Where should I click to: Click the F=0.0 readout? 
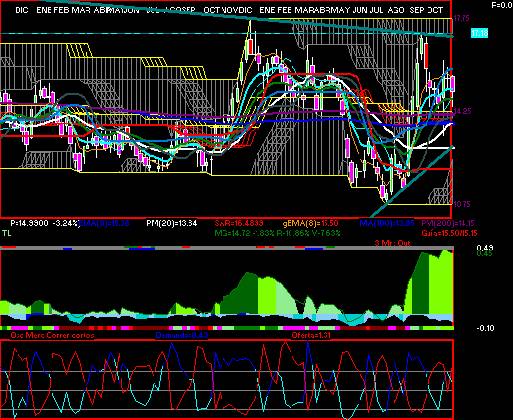pyautogui.click(x=502, y=5)
